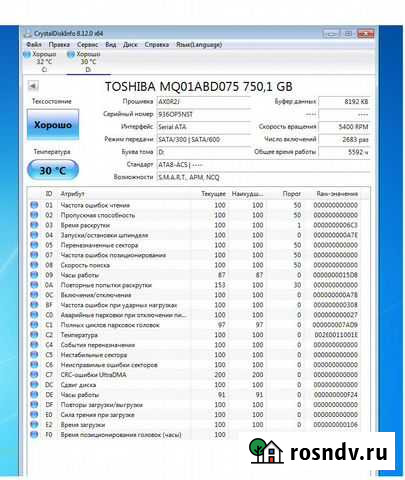Click status icon of attribute 09 row
The height and width of the screenshot is (480, 405).
click(x=34, y=275)
